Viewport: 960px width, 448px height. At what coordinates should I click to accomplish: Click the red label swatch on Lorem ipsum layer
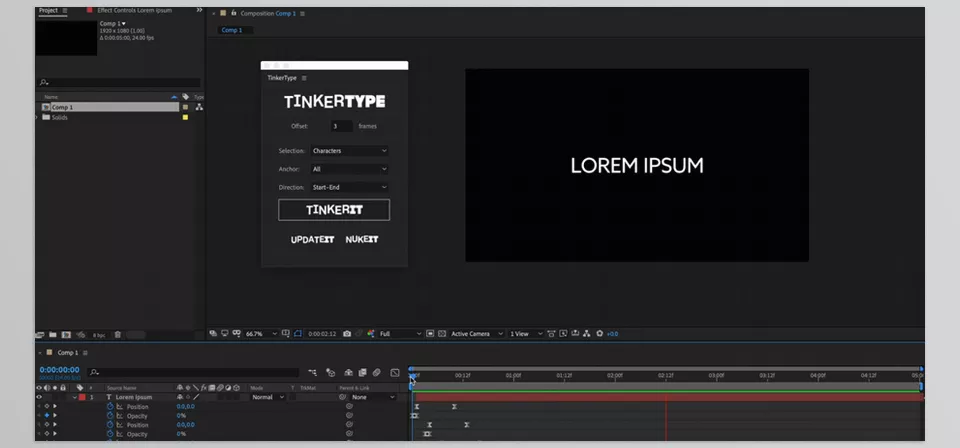tap(82, 397)
